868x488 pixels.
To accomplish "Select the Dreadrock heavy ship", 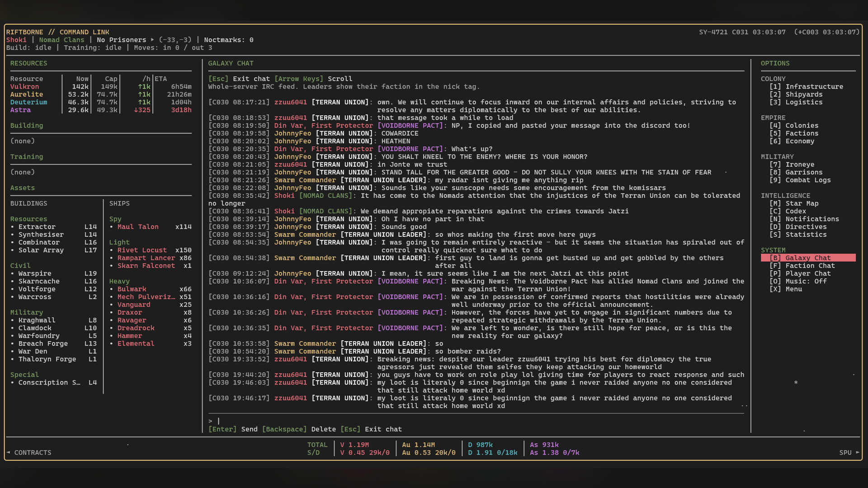I will coord(151,328).
